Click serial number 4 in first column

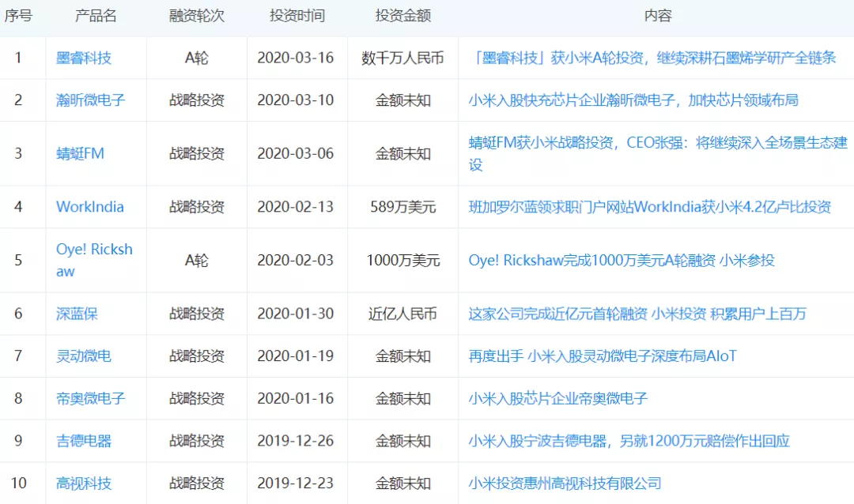click(x=18, y=207)
